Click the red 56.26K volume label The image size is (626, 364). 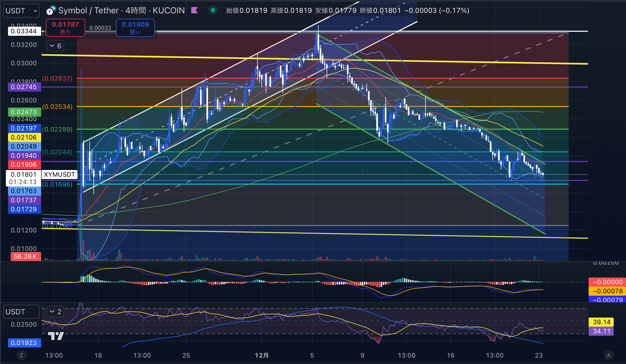[26, 256]
